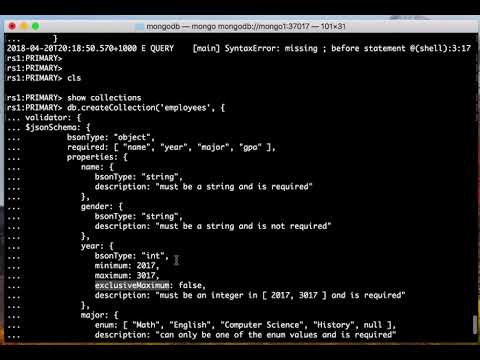Click the '$jsonSchema: {' line
The height and width of the screenshot is (360, 480).
[x=58, y=127]
